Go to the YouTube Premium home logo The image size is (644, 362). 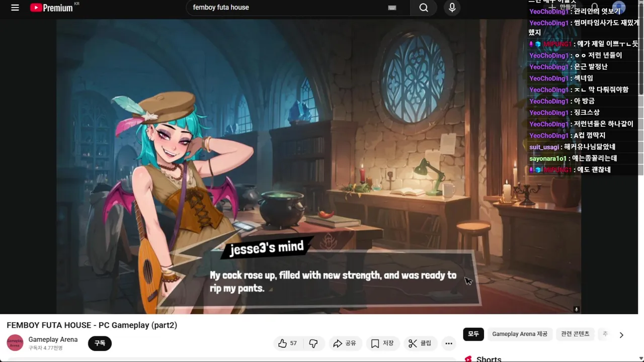pos(51,8)
